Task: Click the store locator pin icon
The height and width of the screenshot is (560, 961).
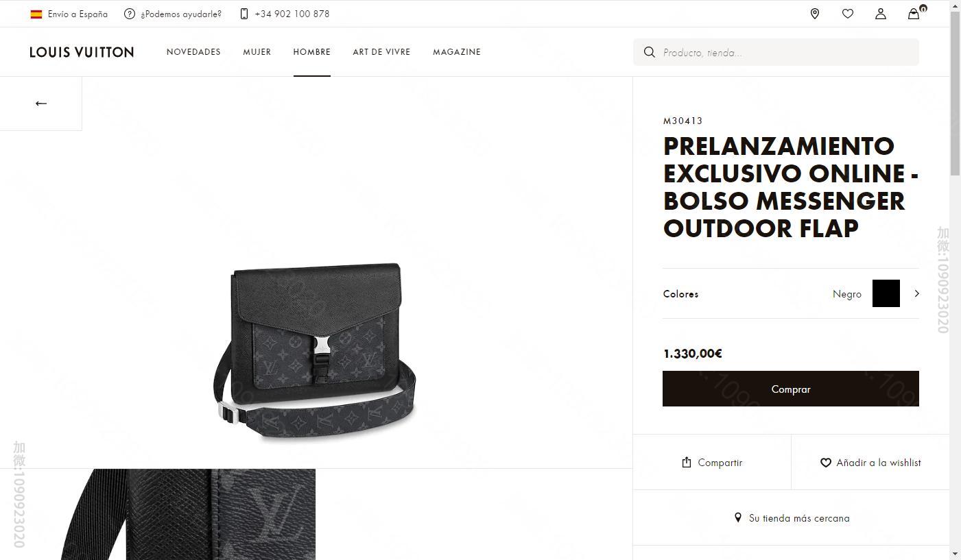Action: (x=815, y=14)
